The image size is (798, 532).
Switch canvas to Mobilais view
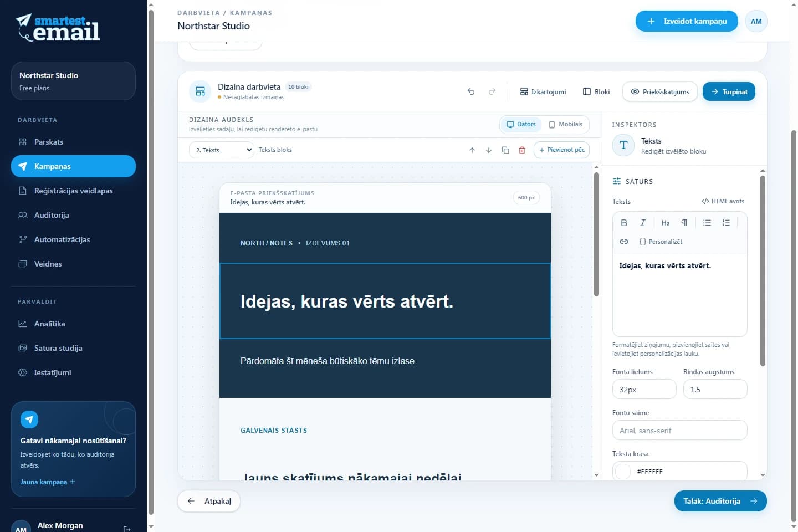565,125
